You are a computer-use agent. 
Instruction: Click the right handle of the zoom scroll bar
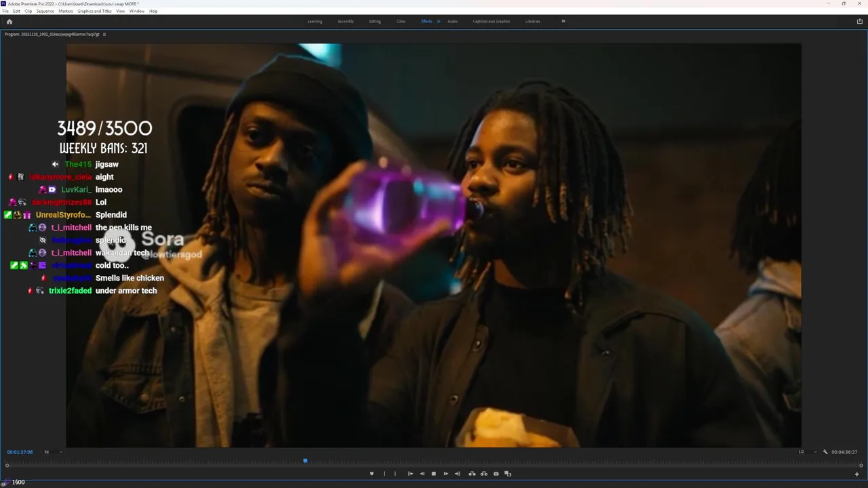(x=861, y=466)
